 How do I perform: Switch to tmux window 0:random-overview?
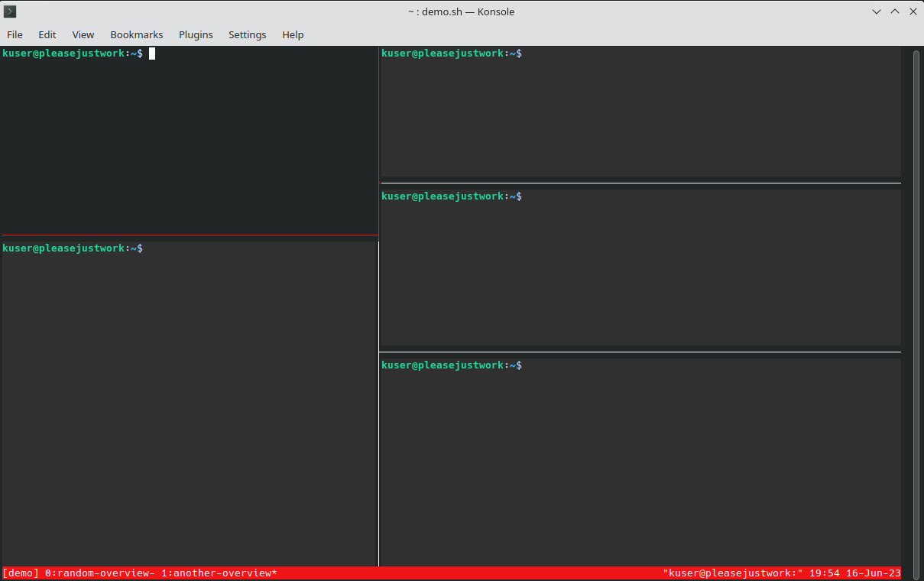click(99, 573)
